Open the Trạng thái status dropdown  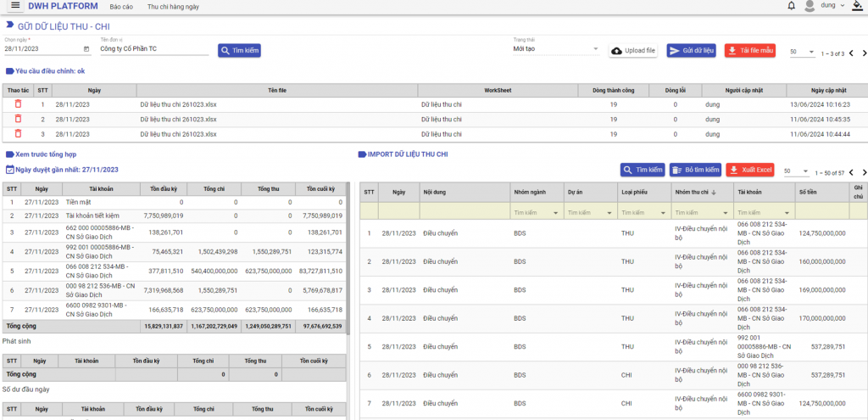pyautogui.click(x=556, y=48)
